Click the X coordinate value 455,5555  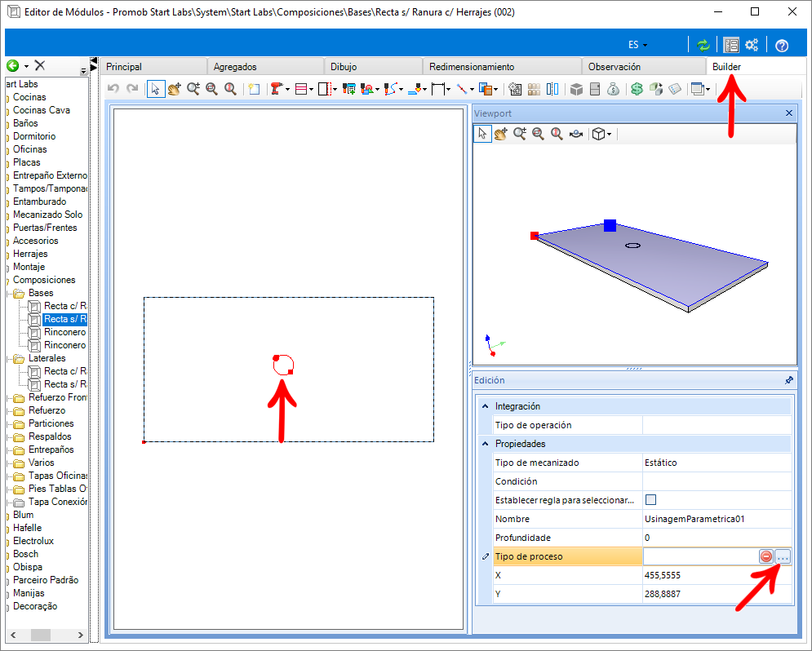(717, 575)
